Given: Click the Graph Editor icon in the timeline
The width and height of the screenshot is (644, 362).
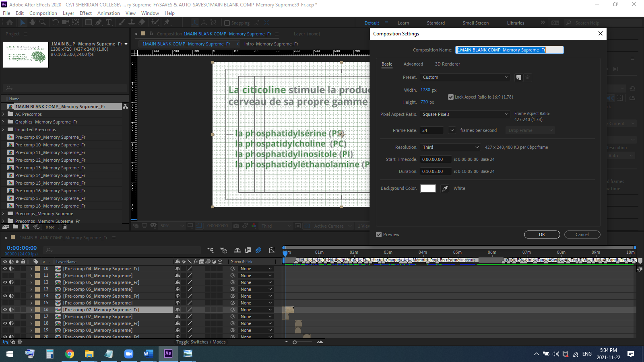Looking at the screenshot, I should [x=272, y=250].
